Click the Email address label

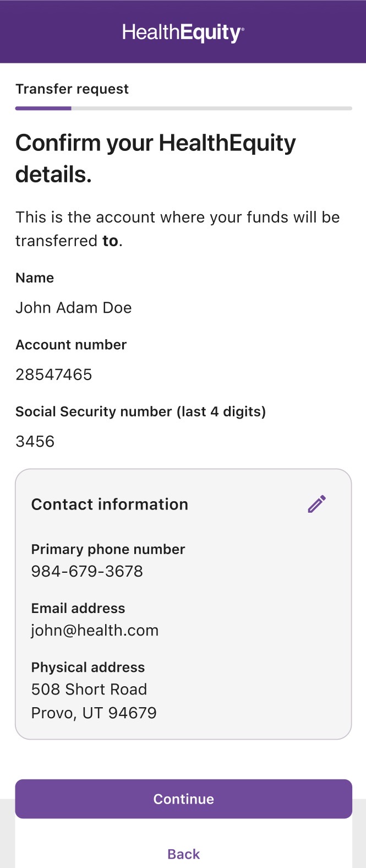[78, 608]
